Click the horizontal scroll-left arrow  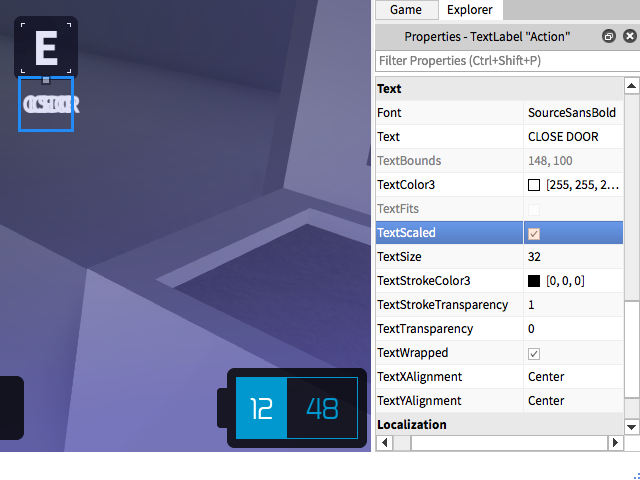(384, 443)
